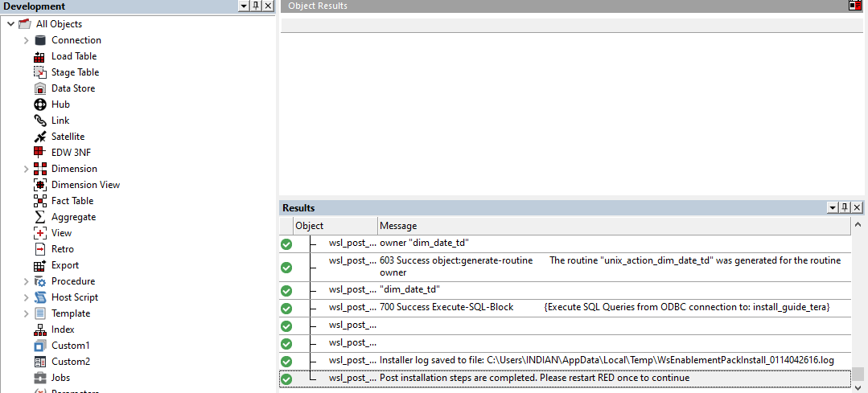Click the Export icon
The width and height of the screenshot is (868, 393).
click(40, 264)
